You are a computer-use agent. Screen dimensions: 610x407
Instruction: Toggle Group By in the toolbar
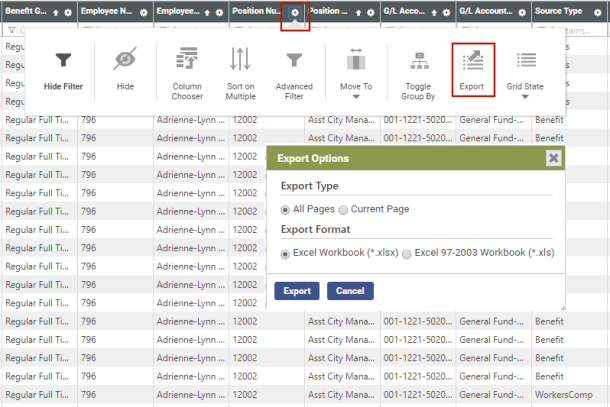click(418, 62)
